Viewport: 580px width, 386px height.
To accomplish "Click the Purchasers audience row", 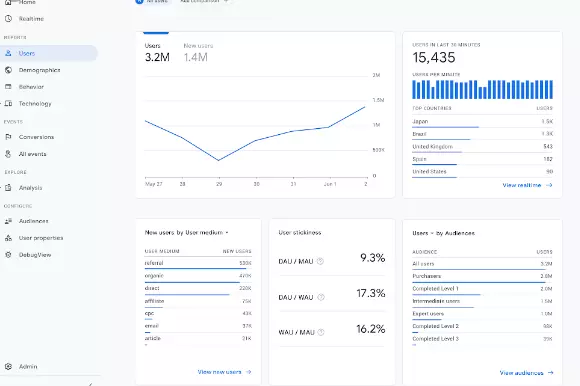I will (482, 277).
